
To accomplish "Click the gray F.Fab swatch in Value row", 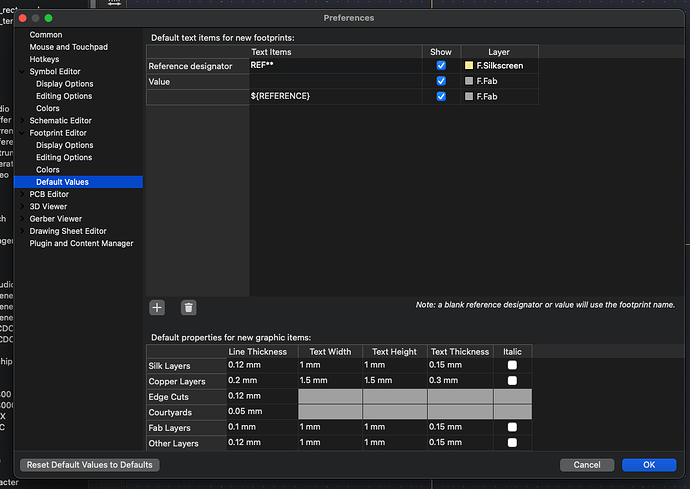I will (x=469, y=81).
